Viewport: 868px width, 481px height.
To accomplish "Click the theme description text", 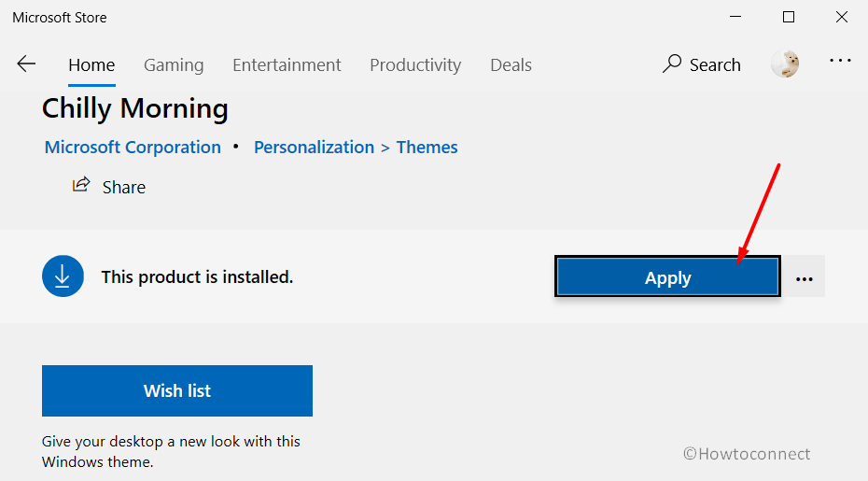I will click(171, 452).
